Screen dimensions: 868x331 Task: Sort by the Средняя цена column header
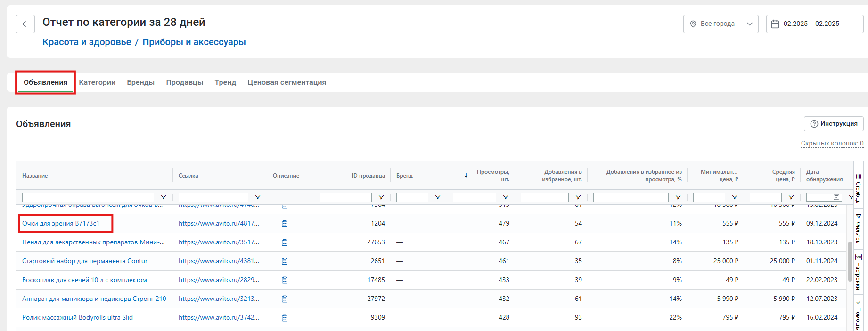point(783,176)
